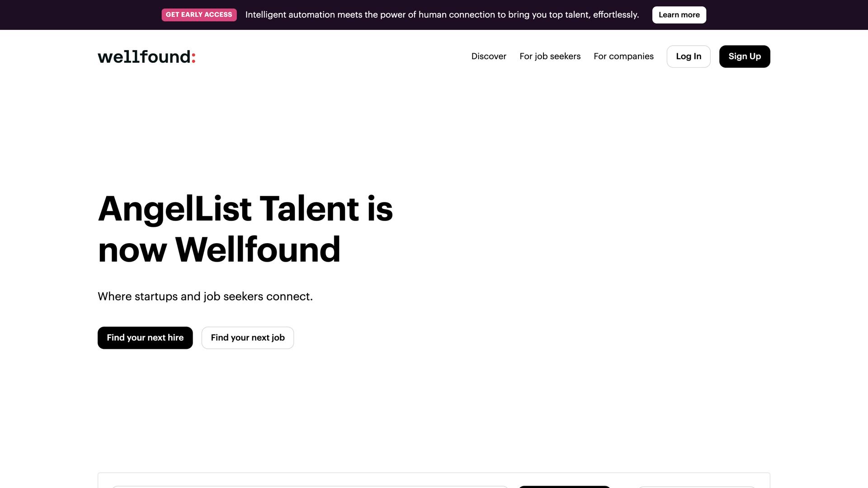Select Find your next hire
The height and width of the screenshot is (488, 868).
click(x=145, y=338)
